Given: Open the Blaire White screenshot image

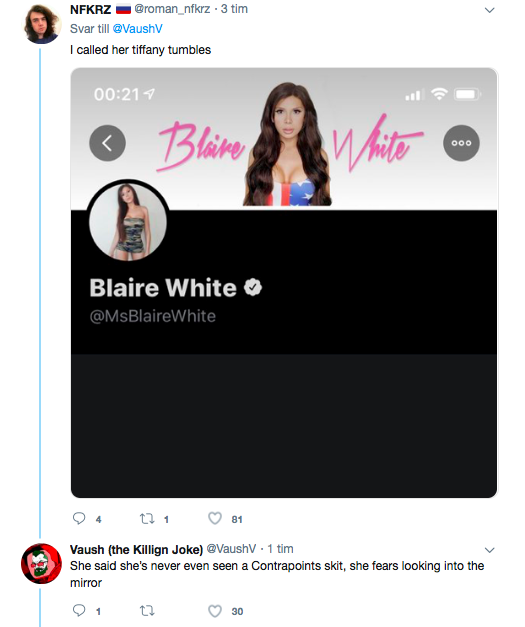Looking at the screenshot, I should tap(284, 283).
